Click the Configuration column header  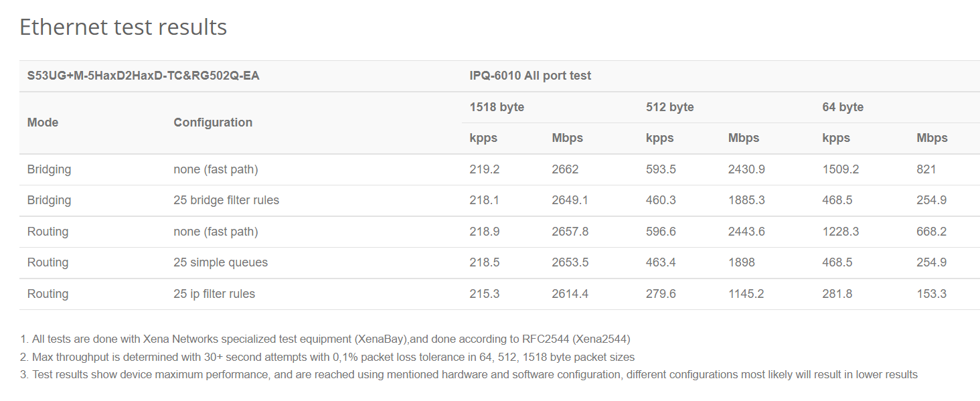coord(213,123)
